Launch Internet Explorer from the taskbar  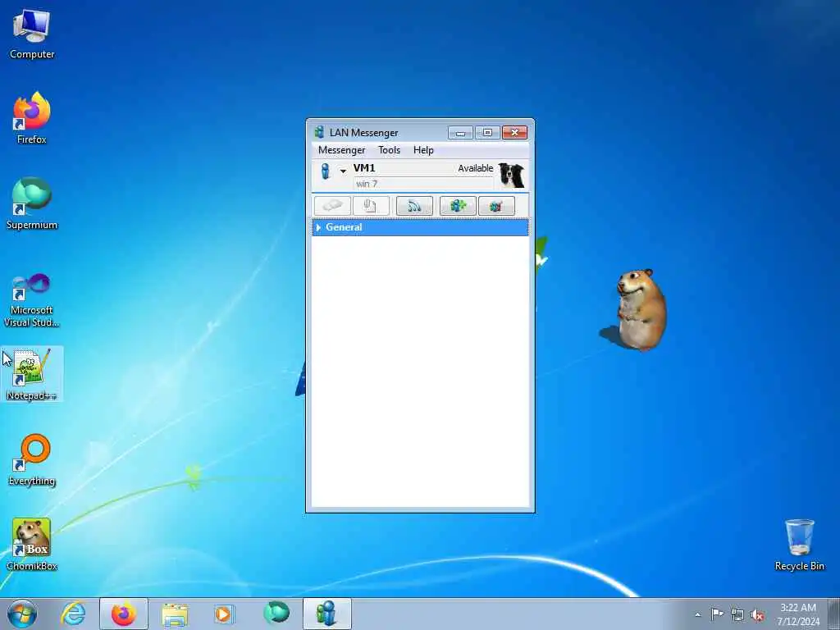tap(73, 614)
